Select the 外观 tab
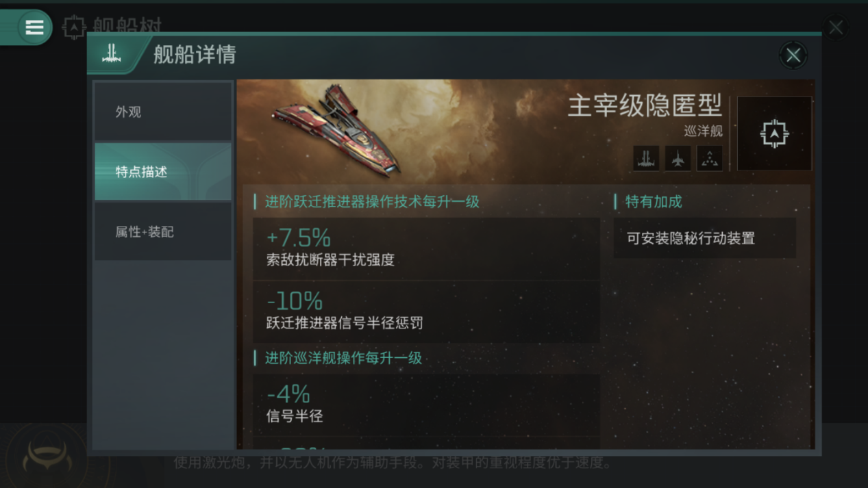The height and width of the screenshot is (488, 868). click(163, 112)
